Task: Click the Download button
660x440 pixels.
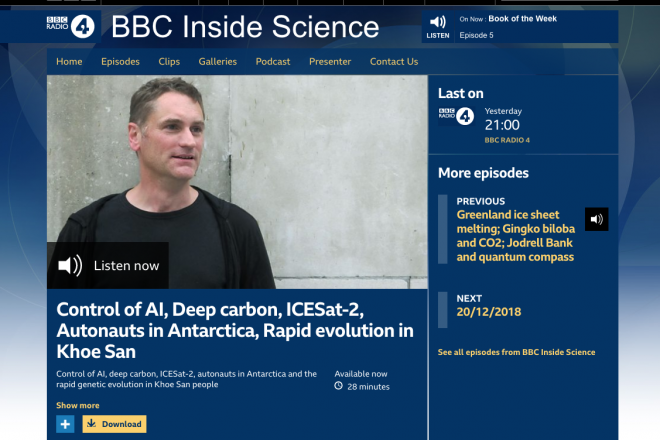Action: pyautogui.click(x=114, y=424)
